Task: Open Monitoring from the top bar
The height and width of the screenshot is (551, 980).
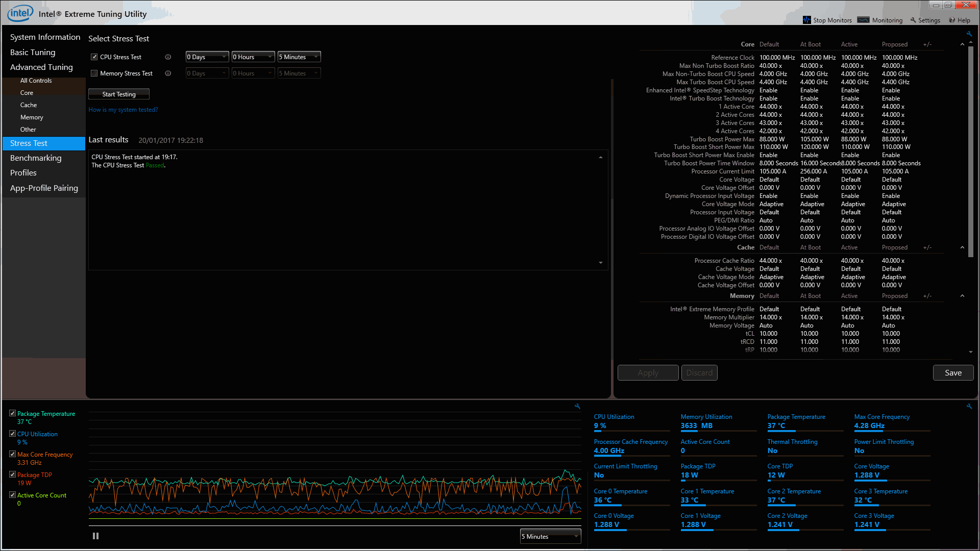Action: click(880, 20)
